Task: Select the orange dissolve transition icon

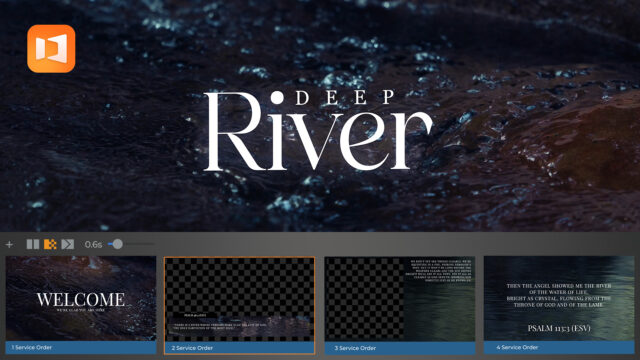Action: click(x=50, y=244)
